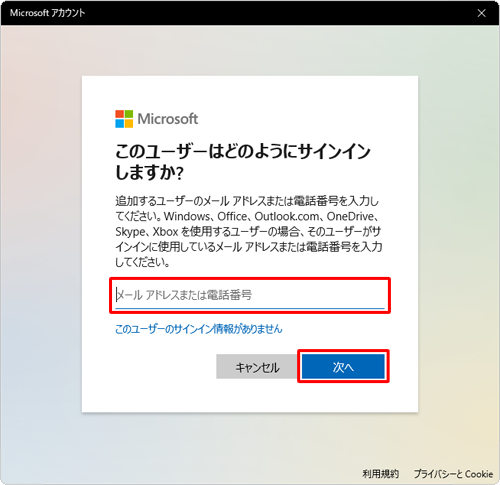The width and height of the screenshot is (500, 485).
Task: Click the キャンセル (Cancel) button
Action: click(x=257, y=366)
